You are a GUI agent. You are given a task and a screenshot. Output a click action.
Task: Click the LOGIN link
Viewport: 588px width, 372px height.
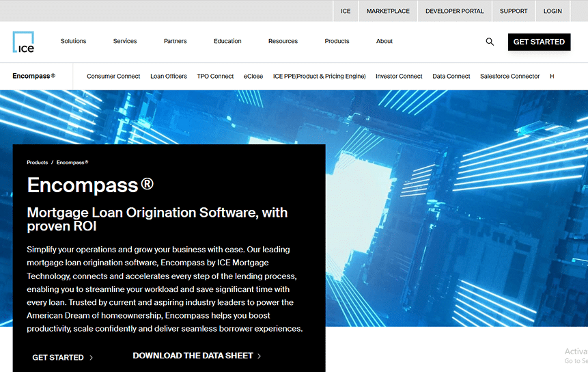552,11
